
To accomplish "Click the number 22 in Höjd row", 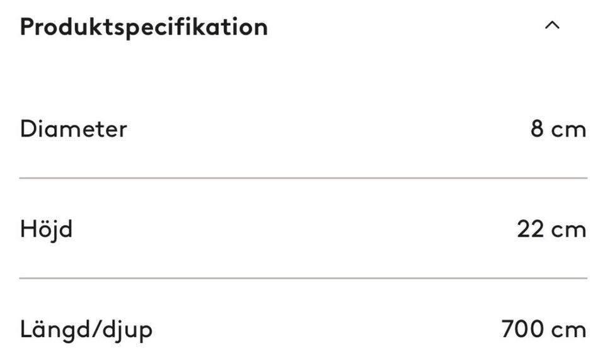I will click(531, 229).
